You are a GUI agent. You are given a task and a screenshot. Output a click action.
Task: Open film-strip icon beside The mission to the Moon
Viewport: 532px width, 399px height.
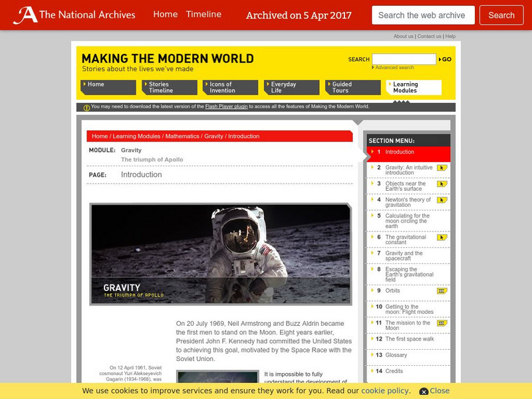point(442,323)
